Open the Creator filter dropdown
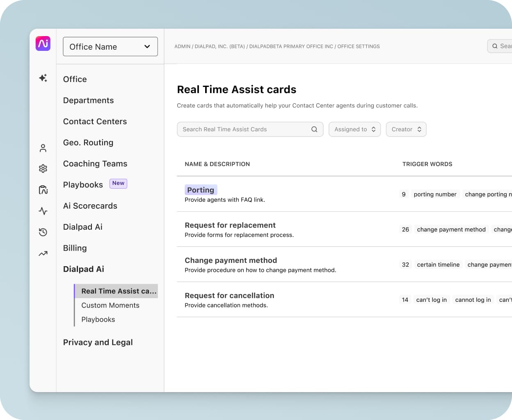 [x=406, y=129]
